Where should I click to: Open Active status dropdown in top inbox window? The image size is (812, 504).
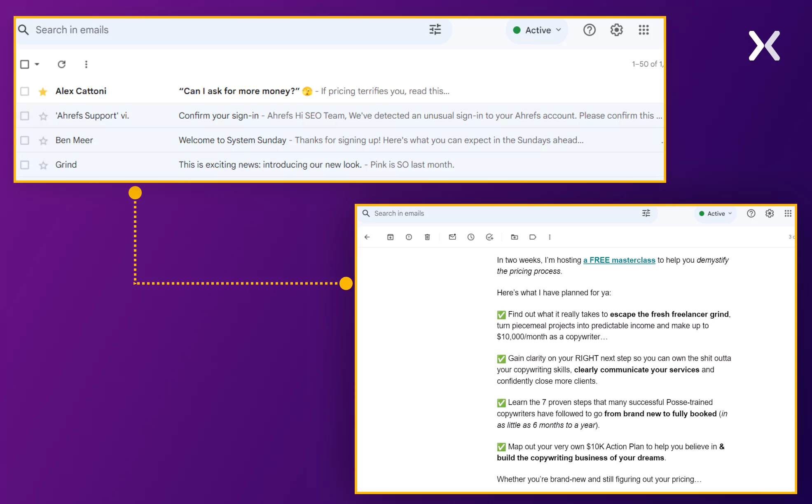tap(537, 30)
